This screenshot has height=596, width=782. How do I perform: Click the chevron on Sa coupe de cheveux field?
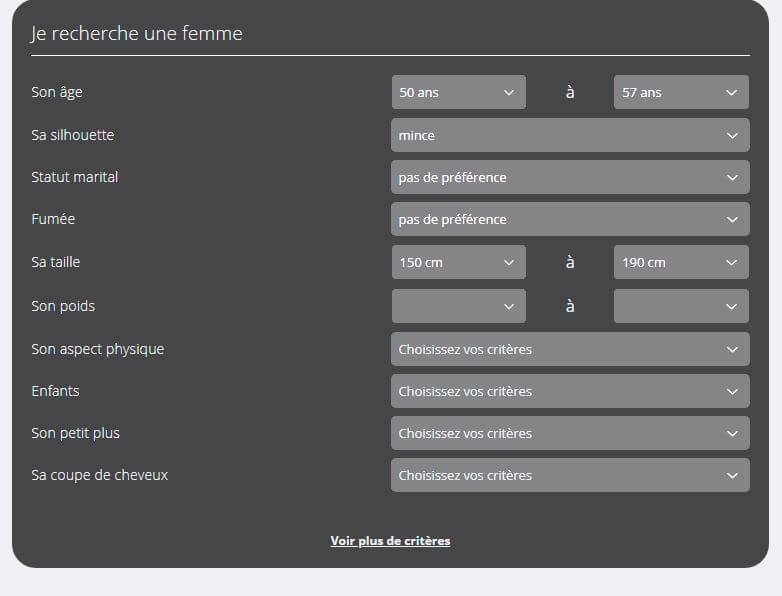coord(732,475)
